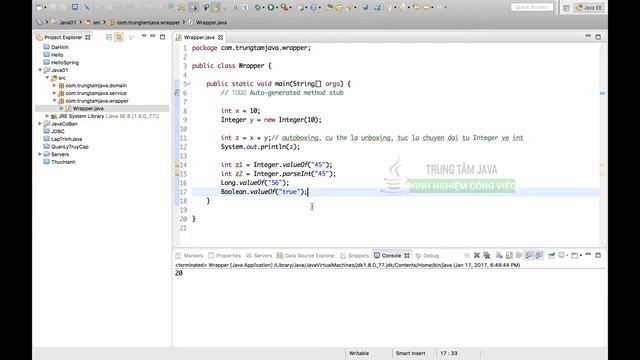Image resolution: width=640 pixels, height=360 pixels.
Task: Click in the Quick Access search field
Action: [532, 7]
